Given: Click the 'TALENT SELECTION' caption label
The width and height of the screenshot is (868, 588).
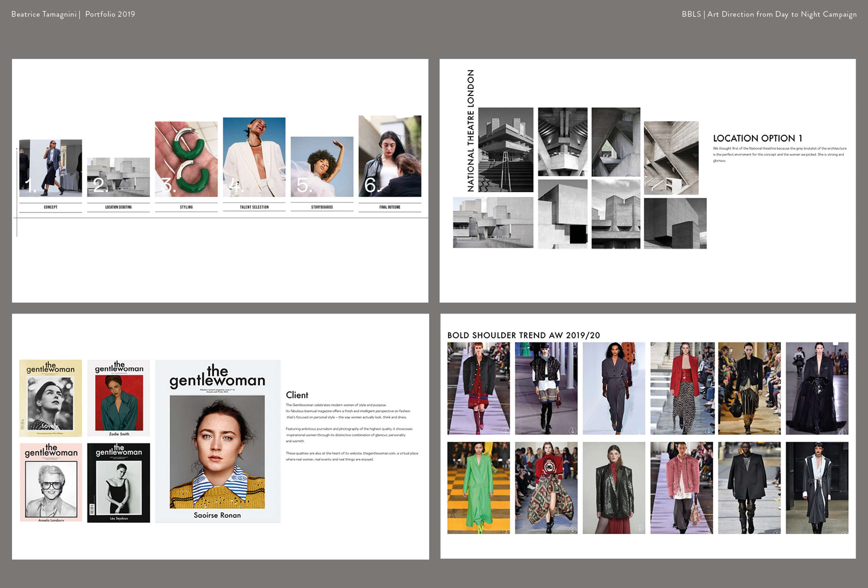Looking at the screenshot, I should (x=254, y=207).
